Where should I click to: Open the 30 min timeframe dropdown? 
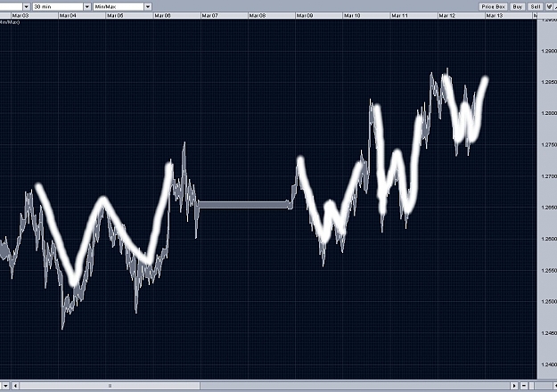87,7
